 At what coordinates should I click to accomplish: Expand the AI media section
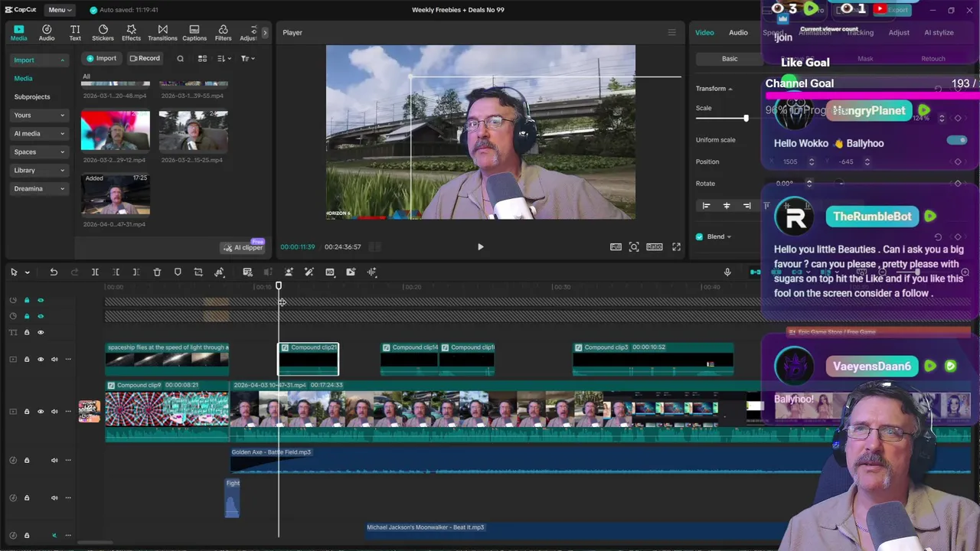(x=39, y=133)
